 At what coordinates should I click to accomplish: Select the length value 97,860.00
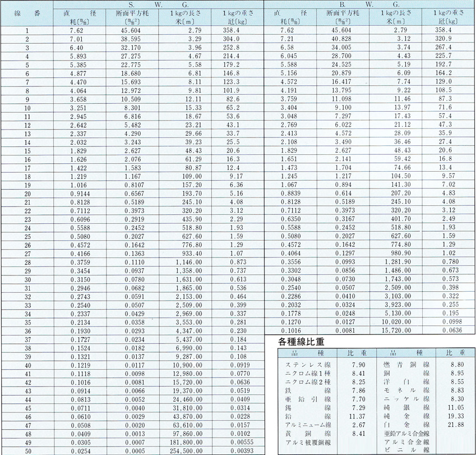click(187, 434)
